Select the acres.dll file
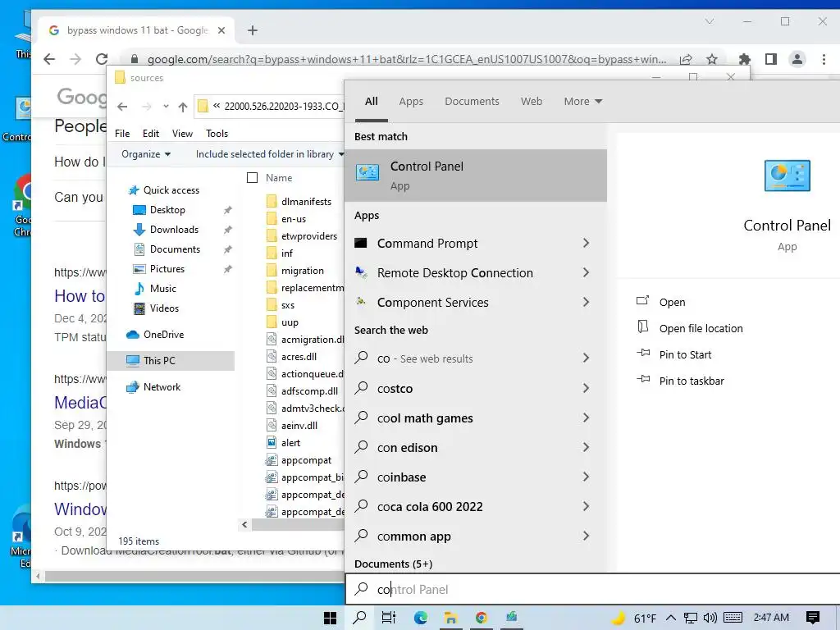This screenshot has height=630, width=840. 299,357
